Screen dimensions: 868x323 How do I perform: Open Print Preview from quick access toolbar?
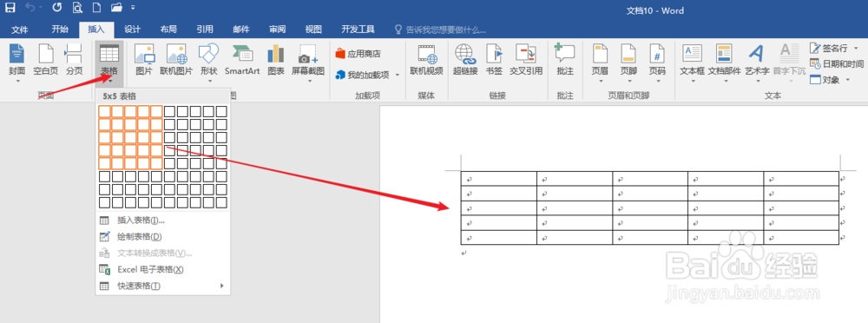point(77,8)
